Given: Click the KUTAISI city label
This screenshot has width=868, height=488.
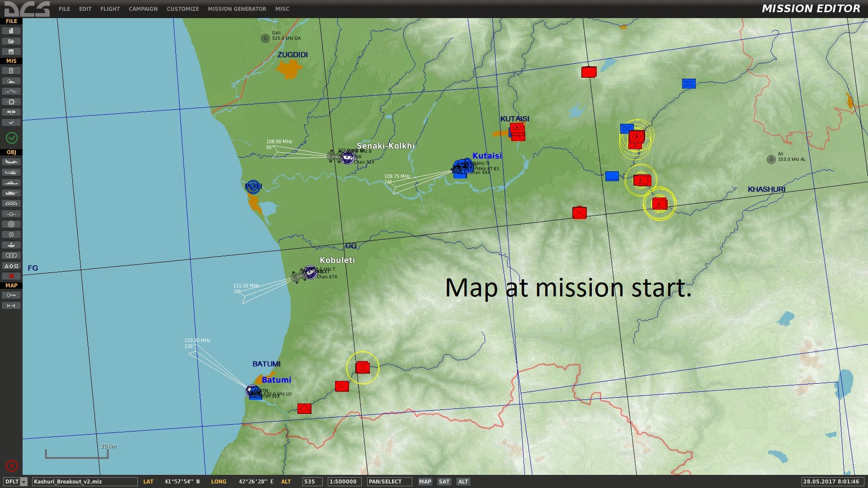Looking at the screenshot, I should [514, 119].
